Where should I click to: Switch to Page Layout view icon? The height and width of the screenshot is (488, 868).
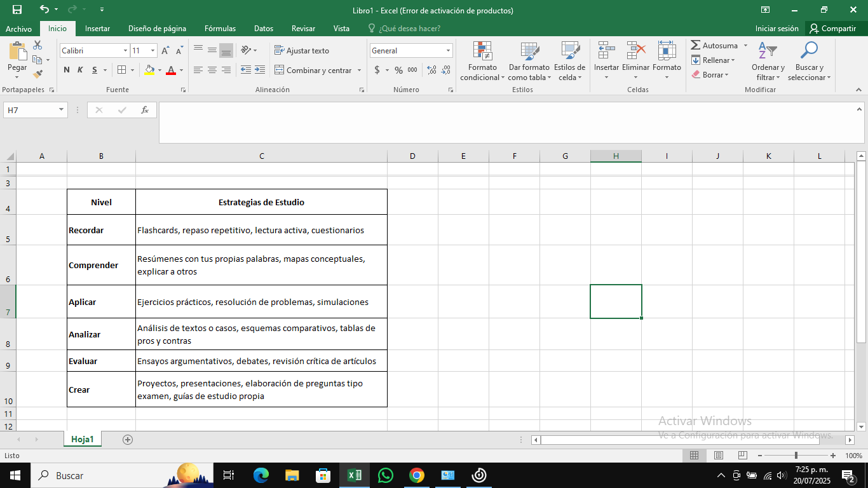(718, 456)
